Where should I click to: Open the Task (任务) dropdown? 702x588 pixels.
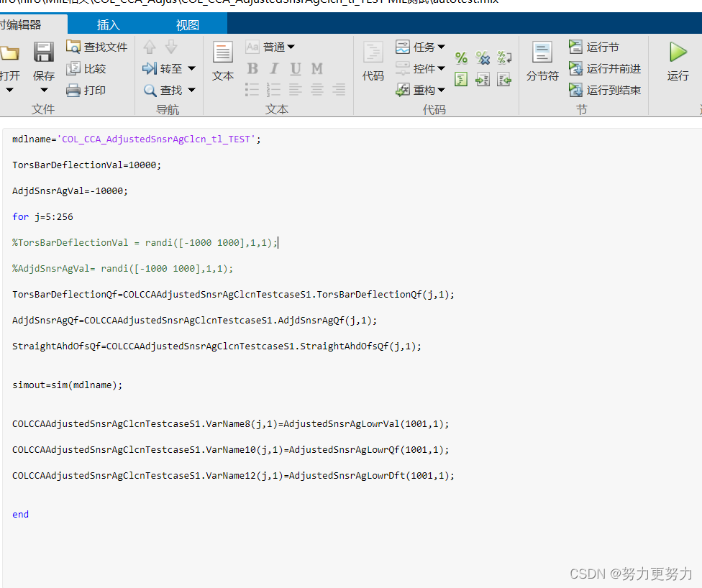tap(420, 47)
